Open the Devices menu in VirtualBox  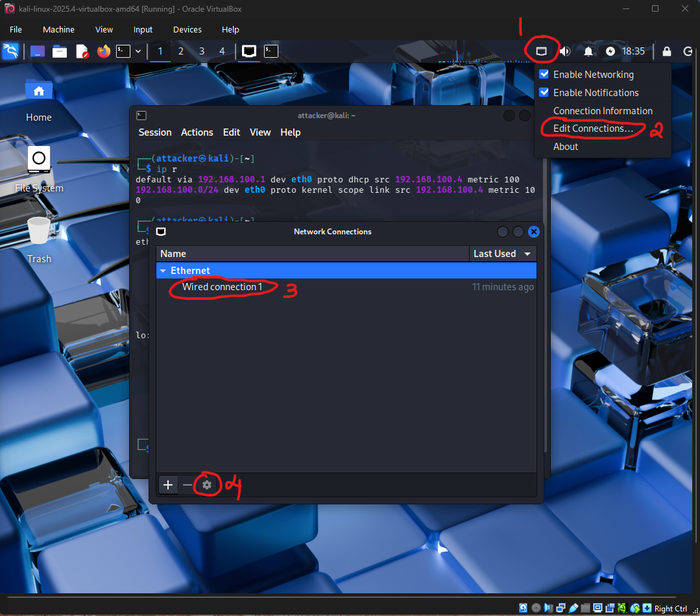click(187, 29)
